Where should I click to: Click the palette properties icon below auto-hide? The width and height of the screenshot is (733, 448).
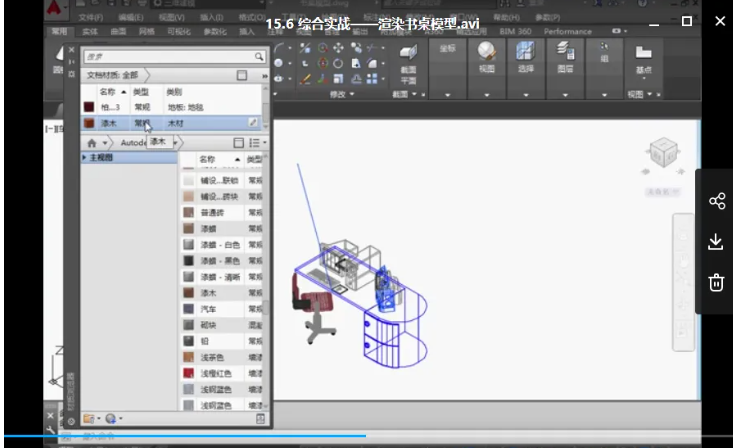click(x=72, y=74)
